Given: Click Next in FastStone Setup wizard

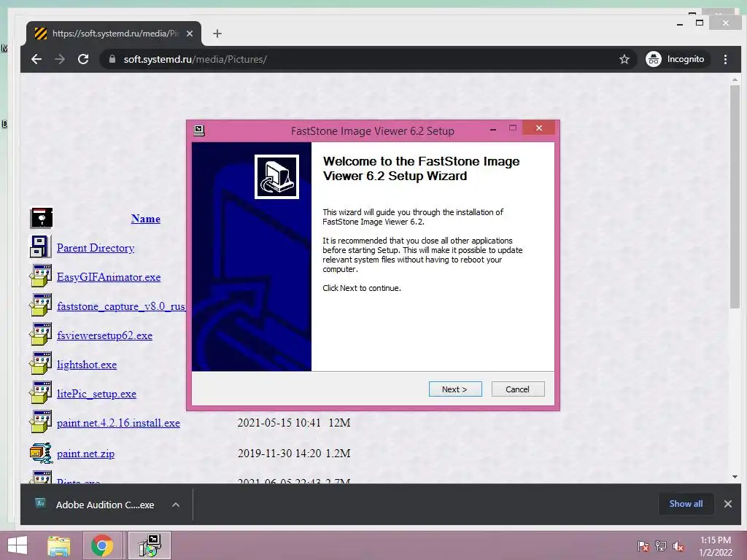Looking at the screenshot, I should [x=455, y=389].
